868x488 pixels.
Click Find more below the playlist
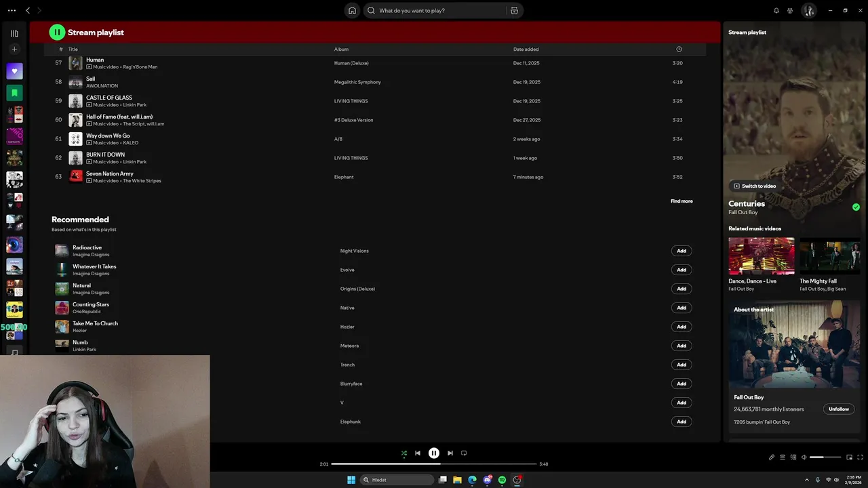click(x=682, y=201)
